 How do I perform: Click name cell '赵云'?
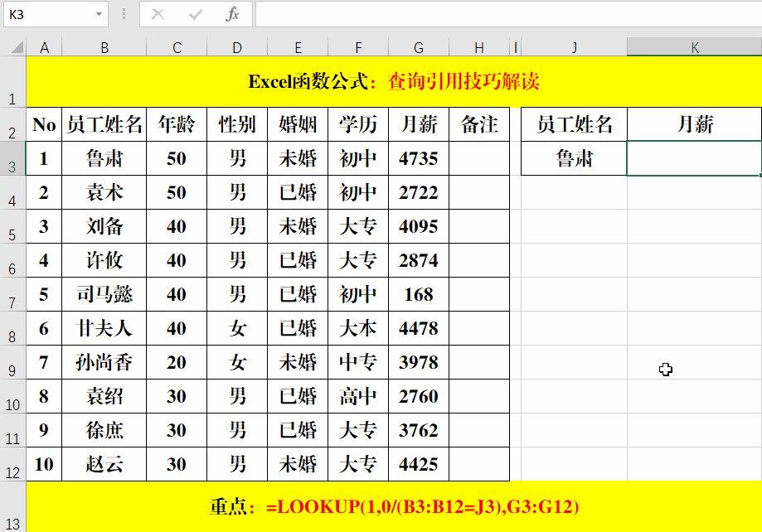pos(104,465)
